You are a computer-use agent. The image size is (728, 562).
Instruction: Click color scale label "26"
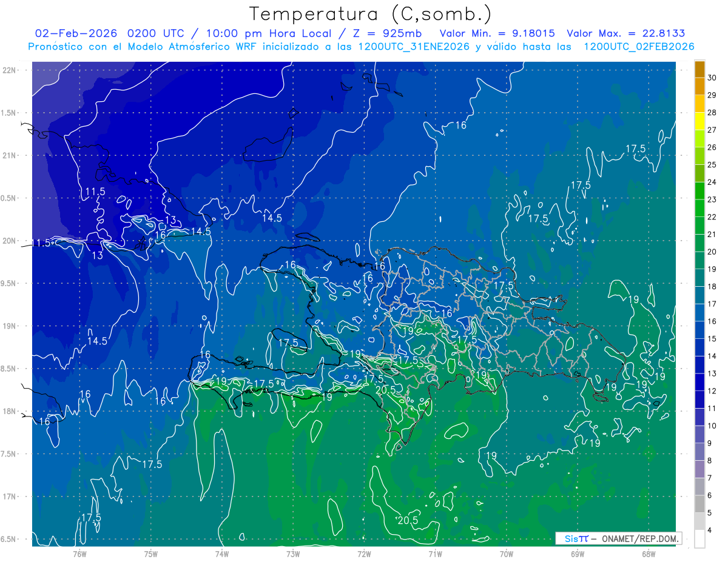click(x=712, y=147)
